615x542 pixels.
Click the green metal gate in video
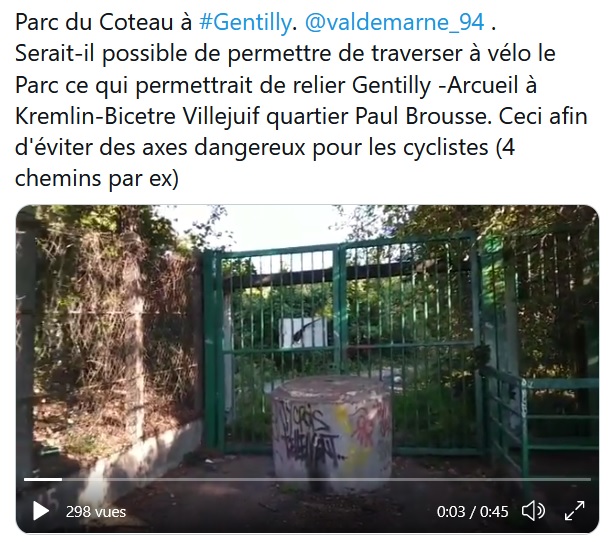point(341,345)
